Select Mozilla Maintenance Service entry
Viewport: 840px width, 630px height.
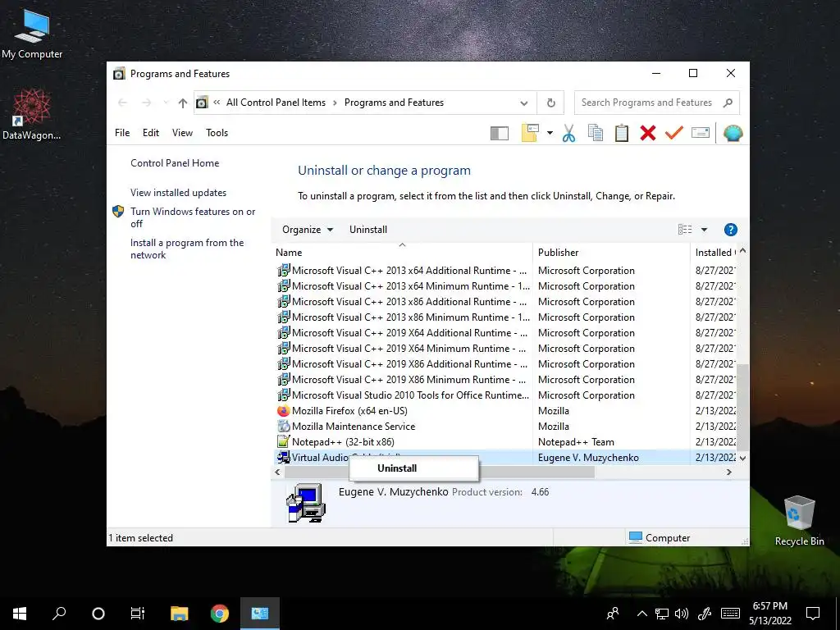click(x=354, y=427)
